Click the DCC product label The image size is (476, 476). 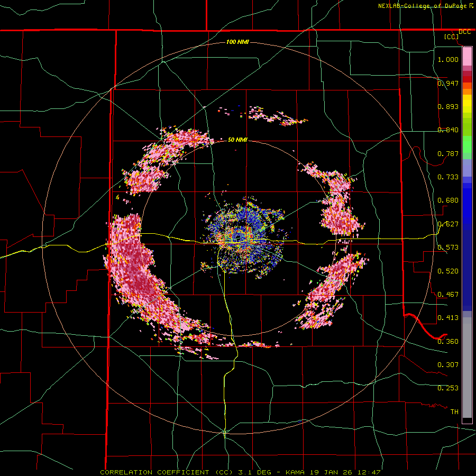pyautogui.click(x=464, y=32)
